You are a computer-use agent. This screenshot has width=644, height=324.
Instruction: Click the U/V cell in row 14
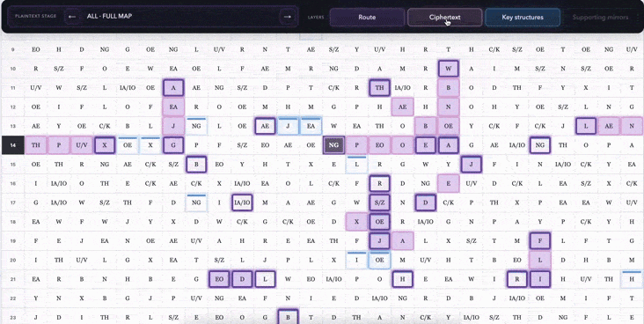coord(82,145)
